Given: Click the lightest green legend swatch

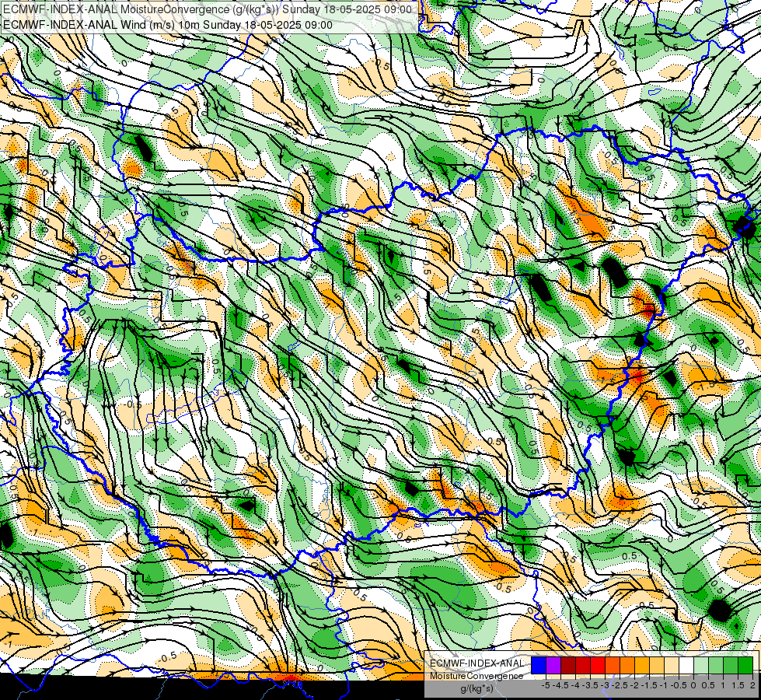Looking at the screenshot, I should (x=701, y=665).
